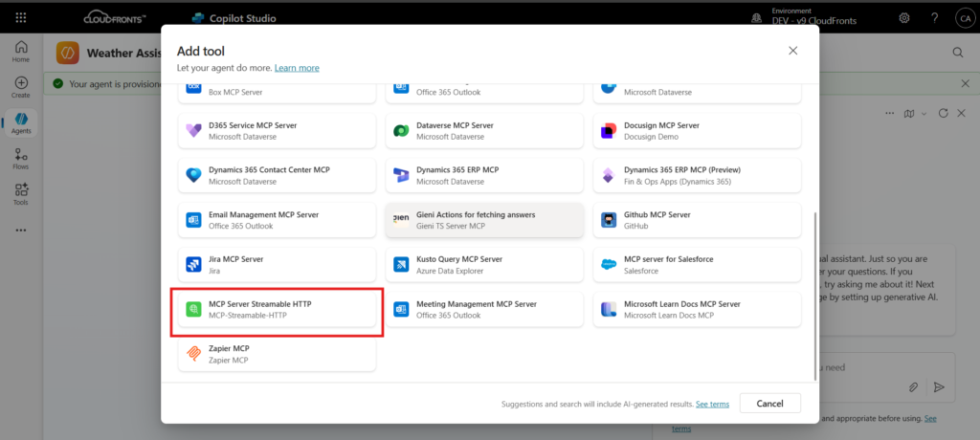Click the Docusign logo icon
Viewport: 980px width, 440px height.
click(609, 131)
